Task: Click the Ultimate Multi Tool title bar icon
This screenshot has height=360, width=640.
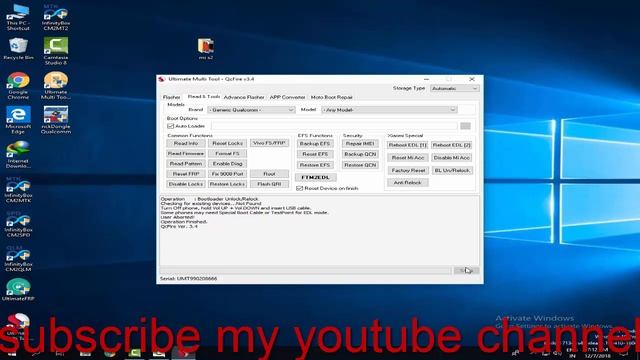Action: tap(162, 79)
